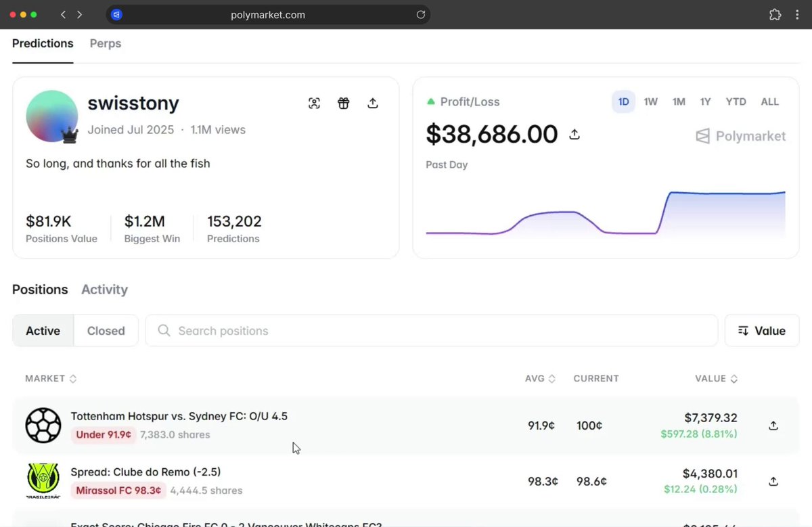The height and width of the screenshot is (527, 812).
Task: Sort positions by the MARKET column
Action: (x=51, y=379)
